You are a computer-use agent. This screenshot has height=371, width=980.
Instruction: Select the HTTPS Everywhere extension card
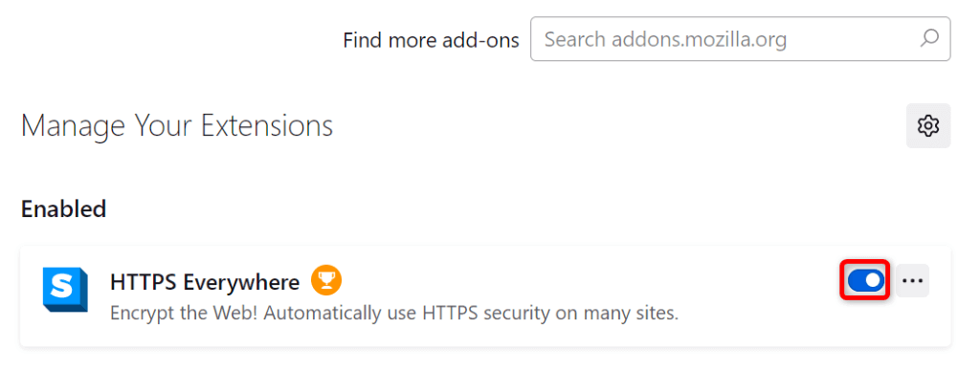coord(485,295)
